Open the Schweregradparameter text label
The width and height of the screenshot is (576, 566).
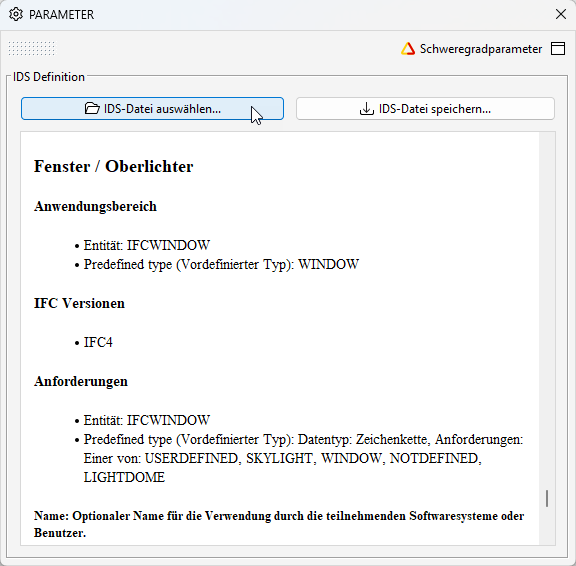480,49
